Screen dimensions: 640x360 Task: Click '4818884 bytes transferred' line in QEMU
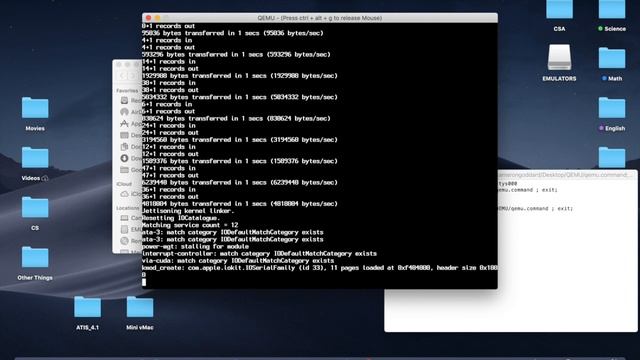[240, 204]
